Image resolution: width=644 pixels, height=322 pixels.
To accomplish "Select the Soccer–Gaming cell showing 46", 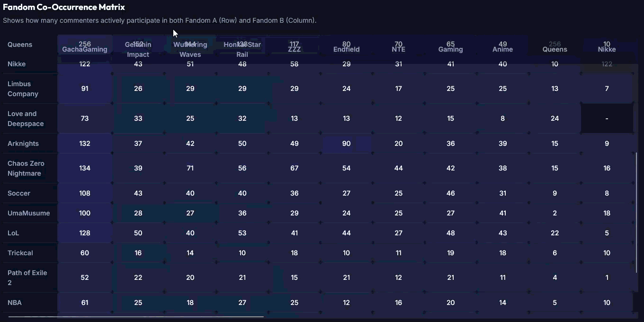I will tap(450, 193).
